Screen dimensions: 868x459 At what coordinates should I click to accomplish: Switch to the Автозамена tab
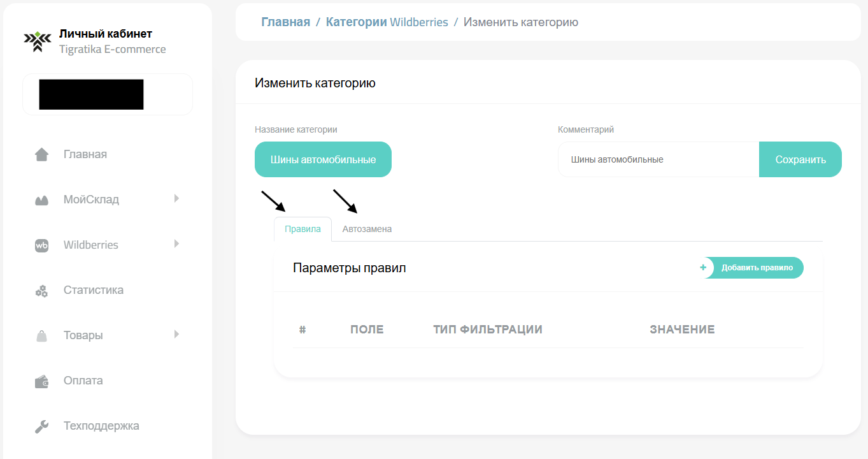coord(367,229)
